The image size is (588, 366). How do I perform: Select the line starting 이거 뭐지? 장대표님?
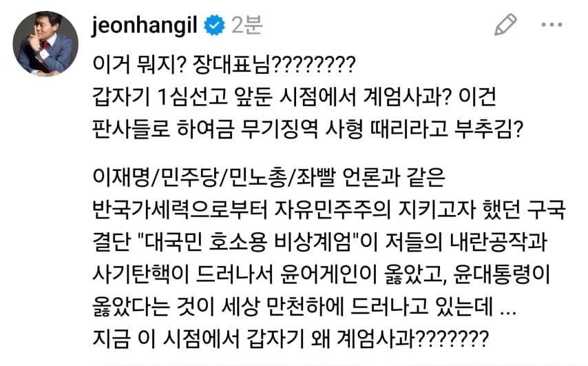click(224, 65)
